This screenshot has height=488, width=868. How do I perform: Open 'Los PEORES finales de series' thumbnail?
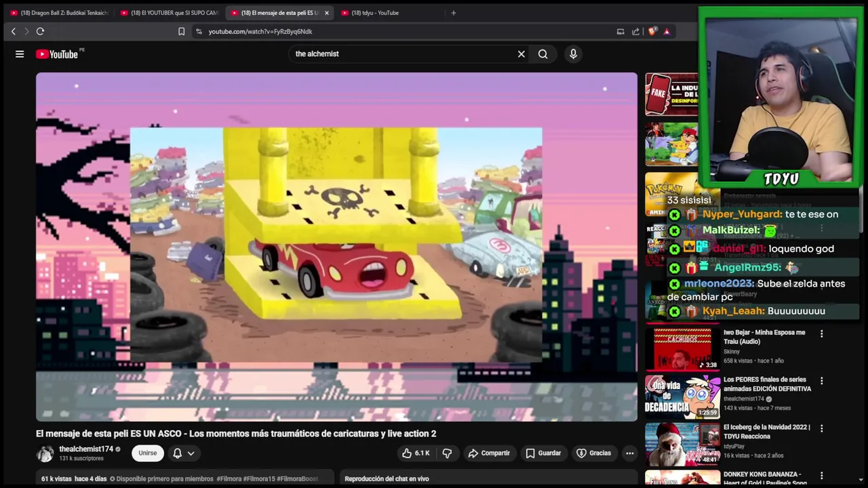pos(682,396)
